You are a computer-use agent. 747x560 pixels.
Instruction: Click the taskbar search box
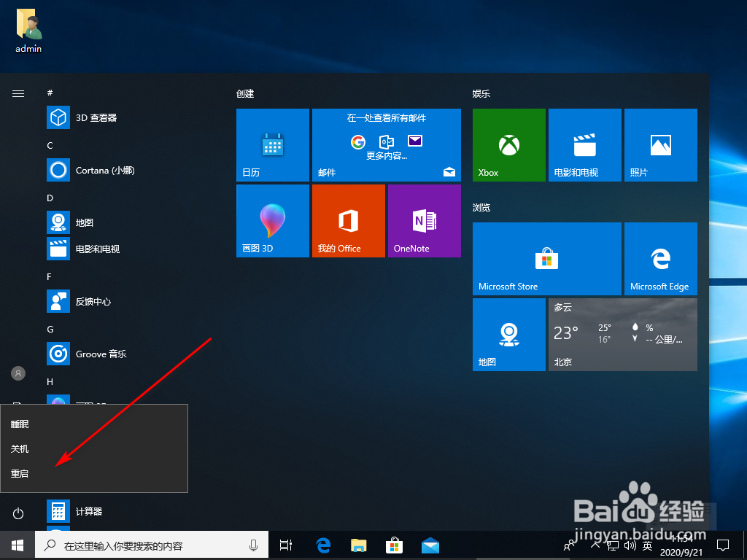coord(152,545)
